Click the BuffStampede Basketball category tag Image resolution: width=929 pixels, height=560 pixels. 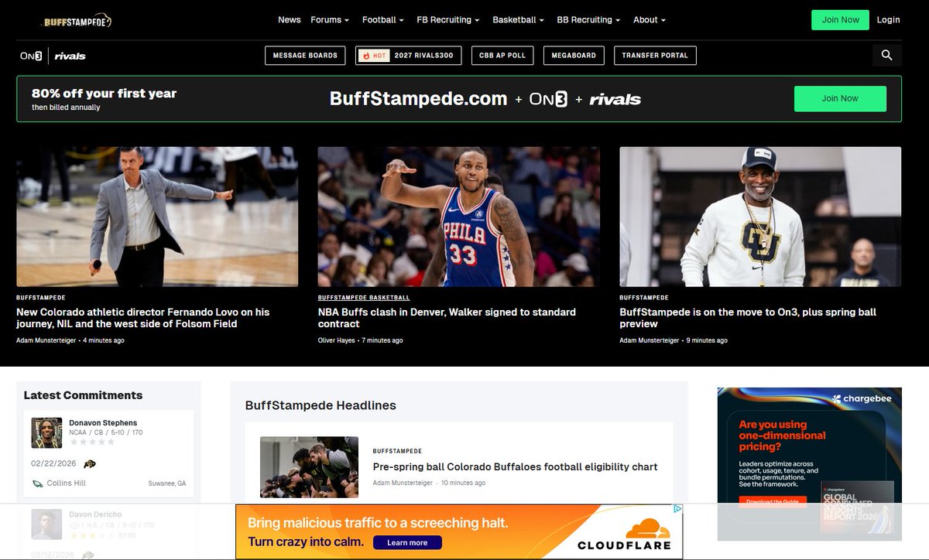[x=364, y=298]
